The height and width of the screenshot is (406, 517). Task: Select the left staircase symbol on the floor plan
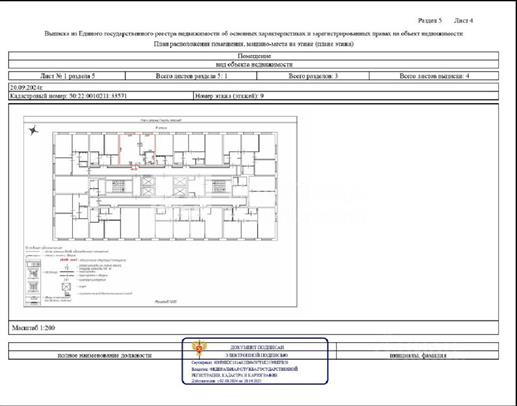[x=118, y=186]
